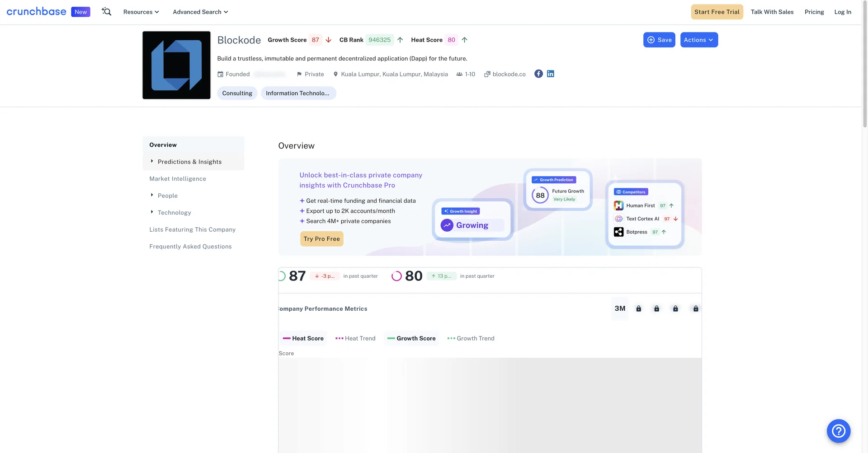Click Start Free Trial button
Image resolution: width=868 pixels, height=453 pixels.
pos(717,12)
